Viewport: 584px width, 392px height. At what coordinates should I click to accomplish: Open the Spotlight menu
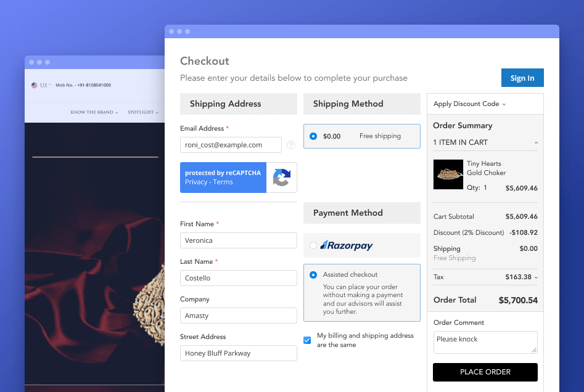coord(143,112)
